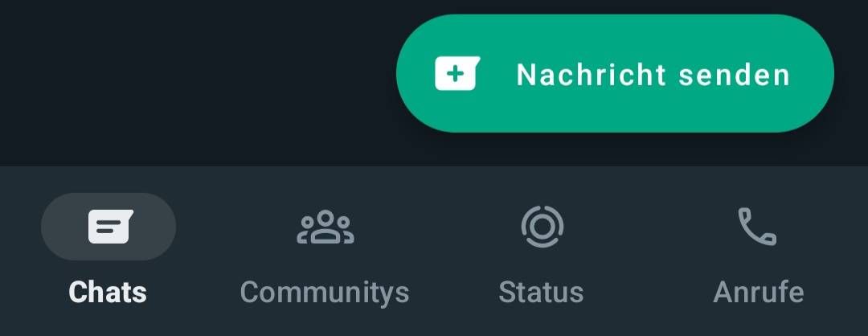Open the Status ring icon
Viewport: 868px width, 336px height.
click(x=542, y=226)
